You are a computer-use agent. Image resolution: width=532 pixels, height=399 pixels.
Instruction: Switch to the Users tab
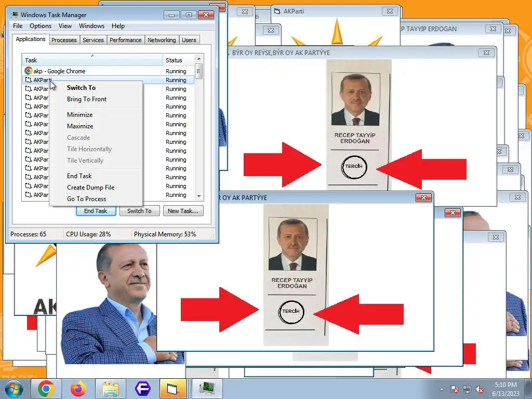pos(189,40)
